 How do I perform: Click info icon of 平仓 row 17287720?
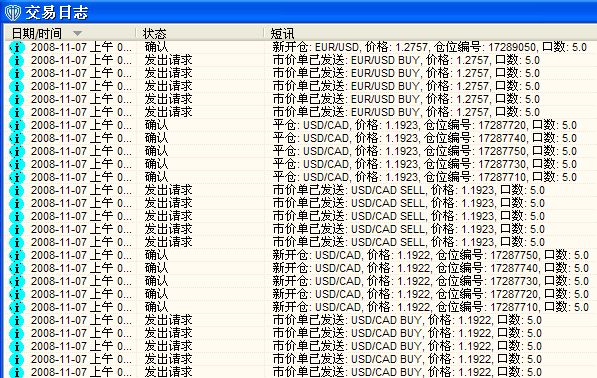pyautogui.click(x=16, y=125)
